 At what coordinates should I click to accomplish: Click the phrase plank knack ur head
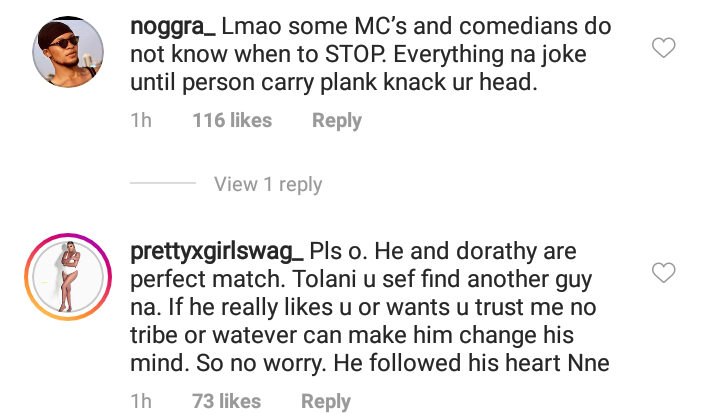point(428,83)
